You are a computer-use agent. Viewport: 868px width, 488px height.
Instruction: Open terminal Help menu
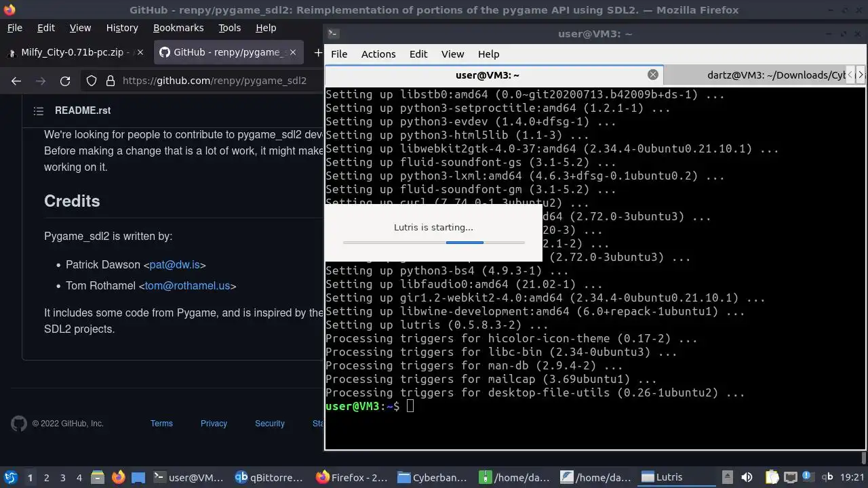[488, 54]
